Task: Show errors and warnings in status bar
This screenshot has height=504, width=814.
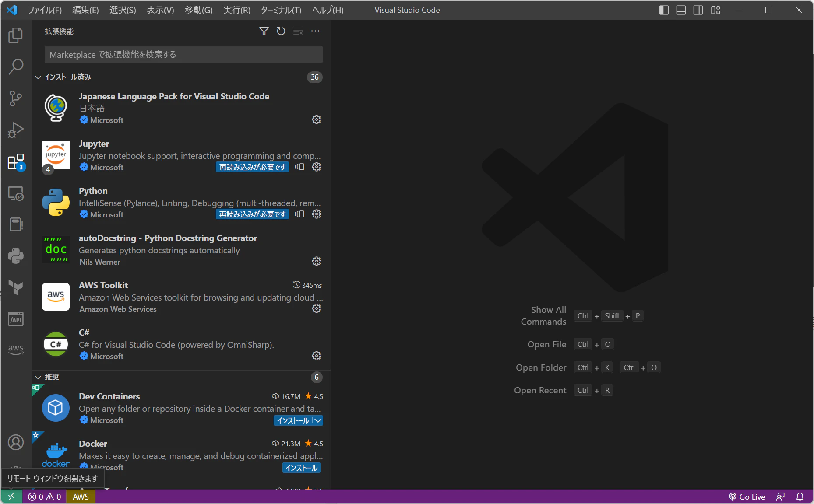Action: [45, 497]
